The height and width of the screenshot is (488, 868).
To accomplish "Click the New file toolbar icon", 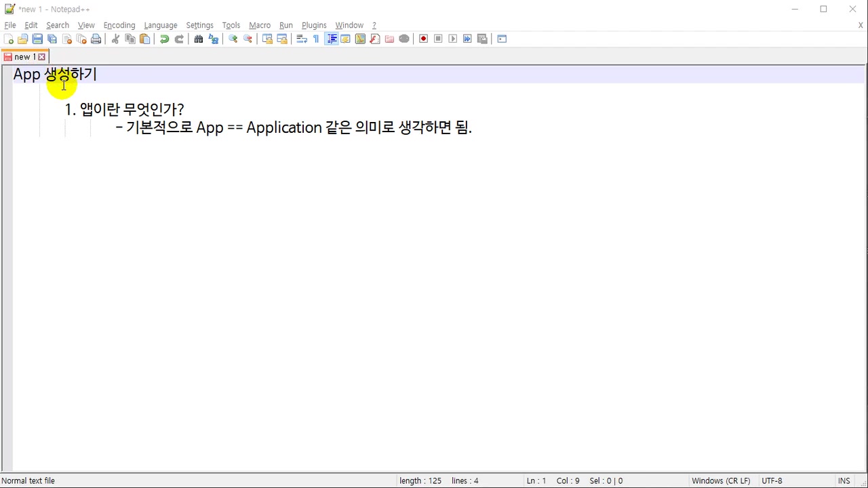I will [x=8, y=39].
